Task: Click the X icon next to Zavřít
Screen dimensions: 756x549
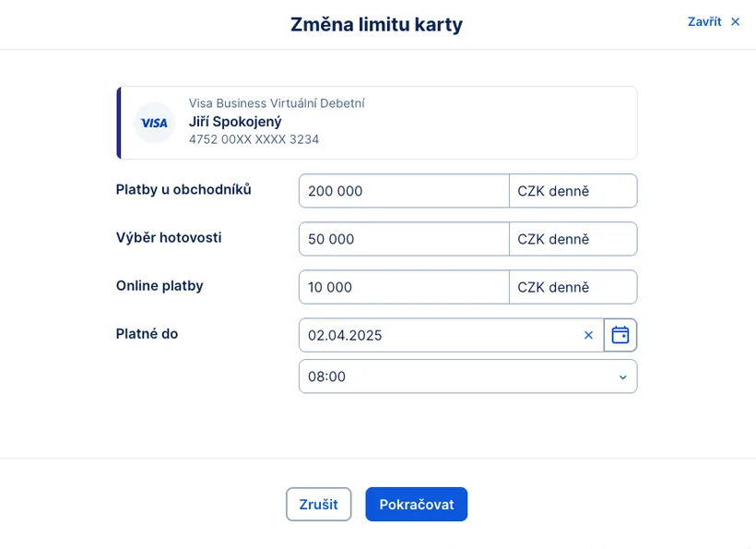Action: 735,21
